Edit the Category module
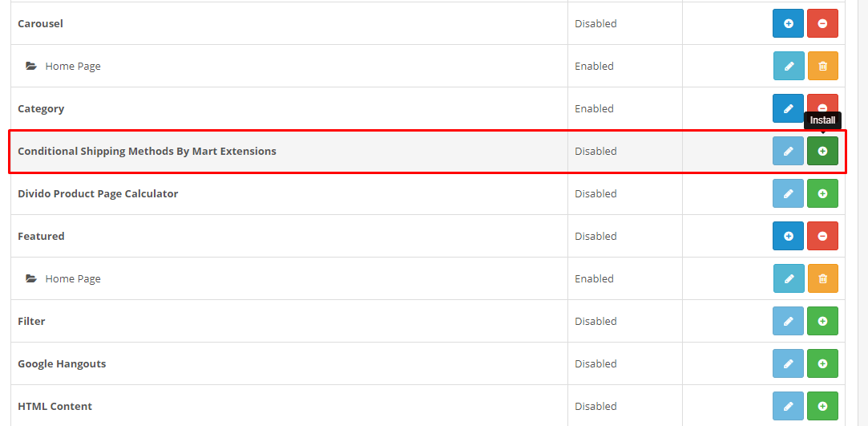Screen dimensions: 868x426 (788, 108)
